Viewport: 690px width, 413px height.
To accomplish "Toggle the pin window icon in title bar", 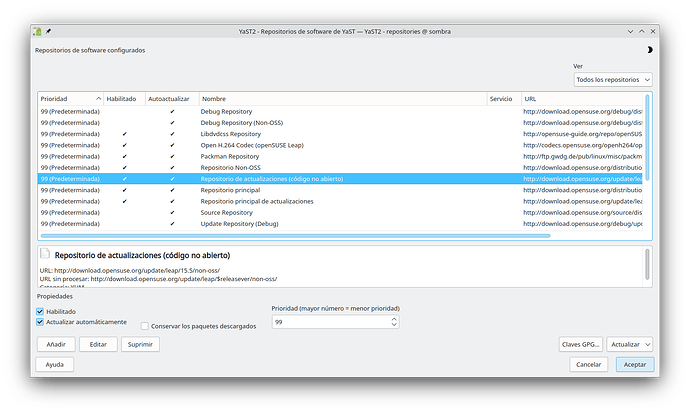I will coord(48,31).
